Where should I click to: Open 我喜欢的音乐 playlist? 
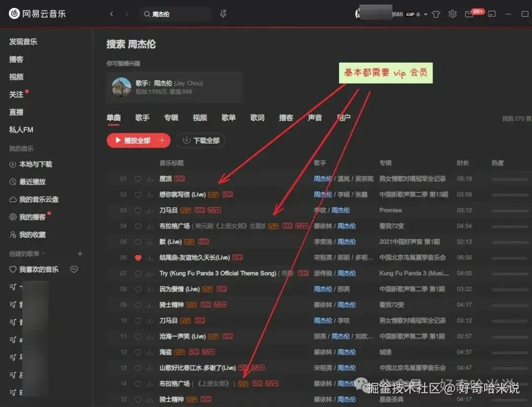[34, 269]
